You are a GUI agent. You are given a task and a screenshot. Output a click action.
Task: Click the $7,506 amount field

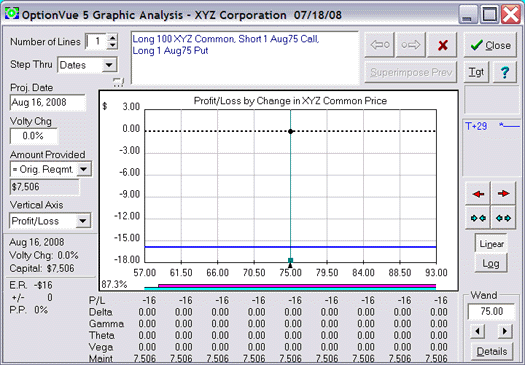45,187
